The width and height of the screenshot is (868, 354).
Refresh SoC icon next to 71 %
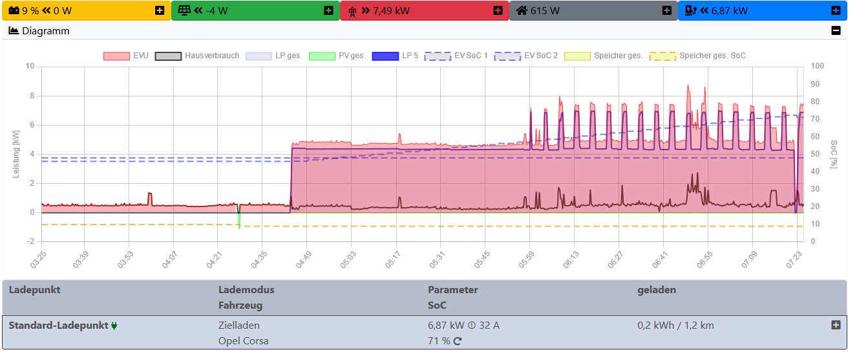click(458, 341)
